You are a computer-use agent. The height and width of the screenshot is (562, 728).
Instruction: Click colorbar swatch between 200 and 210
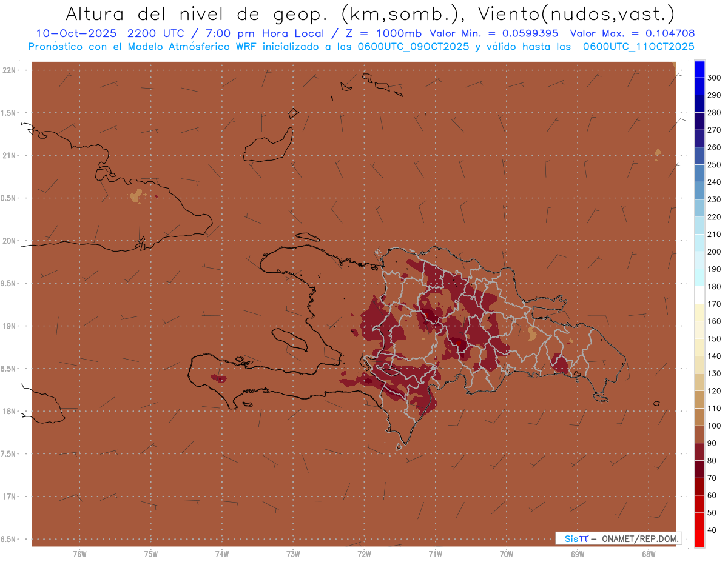[699, 243]
